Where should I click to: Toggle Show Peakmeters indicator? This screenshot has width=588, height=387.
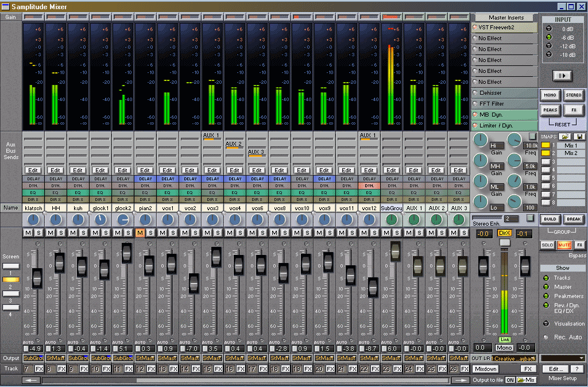pos(546,296)
